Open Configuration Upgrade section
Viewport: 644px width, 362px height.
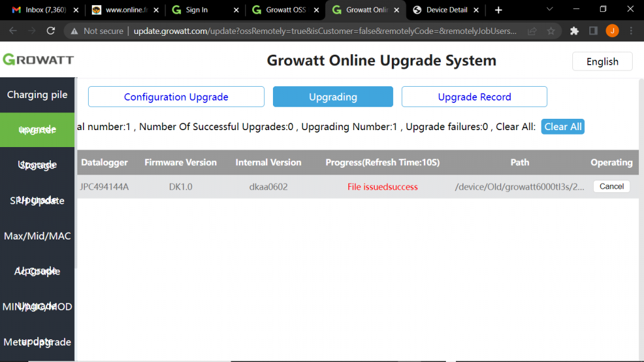tap(176, 97)
